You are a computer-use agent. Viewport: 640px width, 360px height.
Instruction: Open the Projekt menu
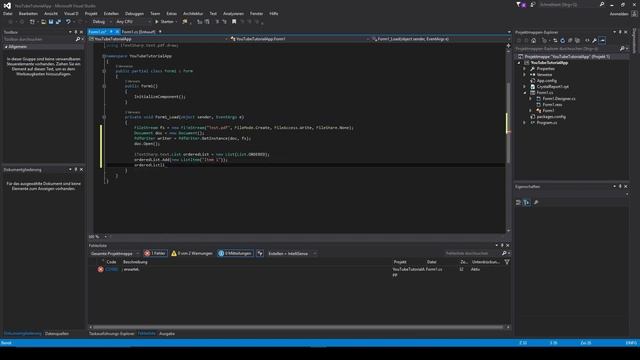click(91, 13)
